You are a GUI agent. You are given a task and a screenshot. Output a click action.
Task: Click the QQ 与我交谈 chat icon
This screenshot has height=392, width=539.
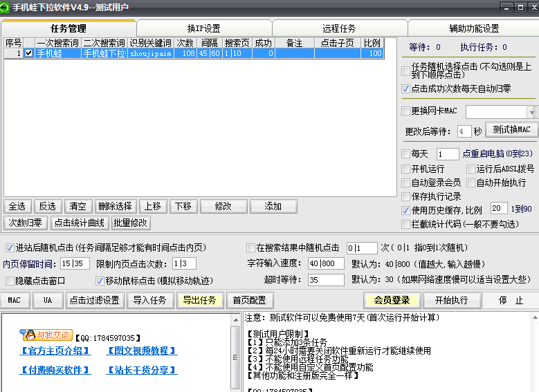(x=47, y=335)
